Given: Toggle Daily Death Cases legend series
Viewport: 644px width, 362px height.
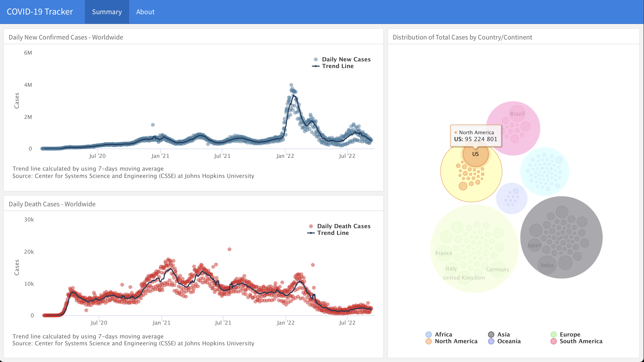Looking at the screenshot, I should pyautogui.click(x=343, y=226).
